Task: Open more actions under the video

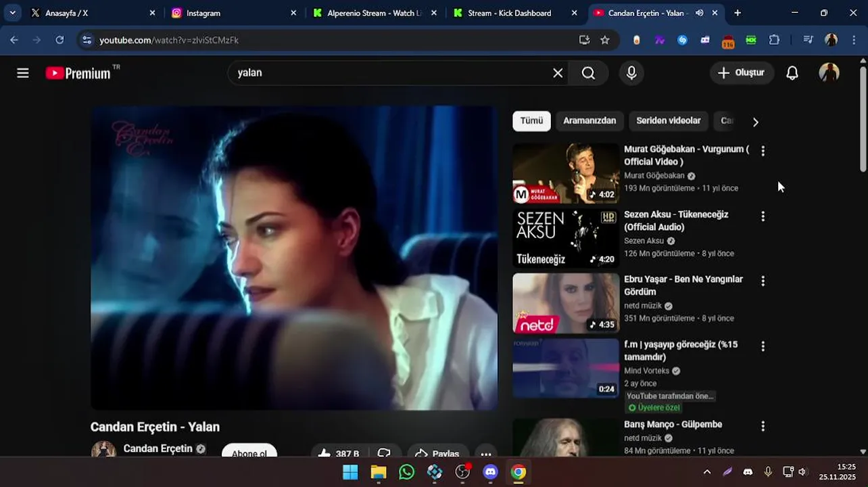Action: pyautogui.click(x=486, y=452)
